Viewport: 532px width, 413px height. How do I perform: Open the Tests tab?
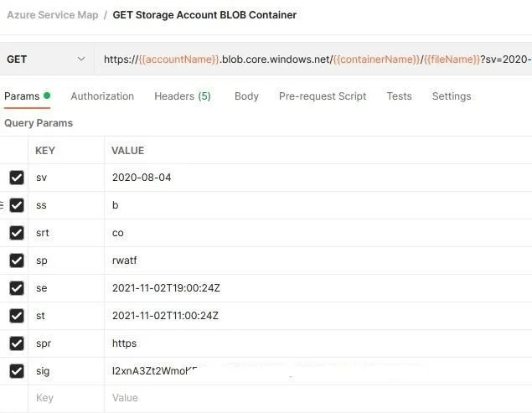[399, 96]
